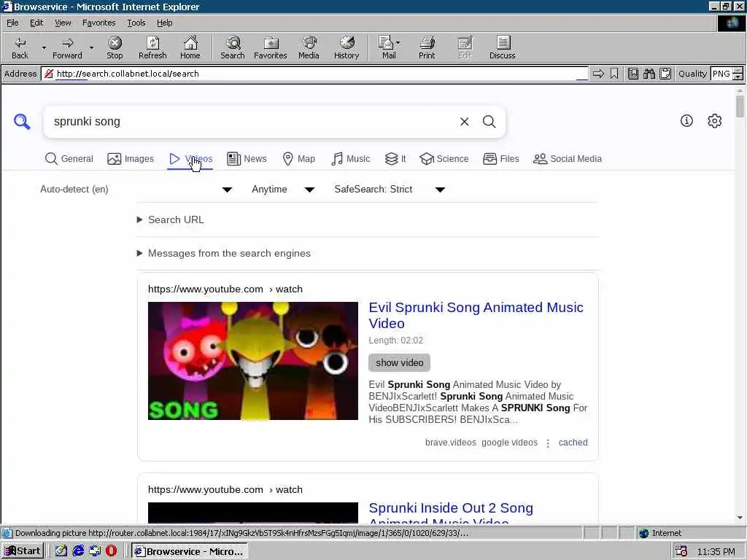This screenshot has height=560, width=747.
Task: Go back with the Back toolbar button
Action: point(20,47)
